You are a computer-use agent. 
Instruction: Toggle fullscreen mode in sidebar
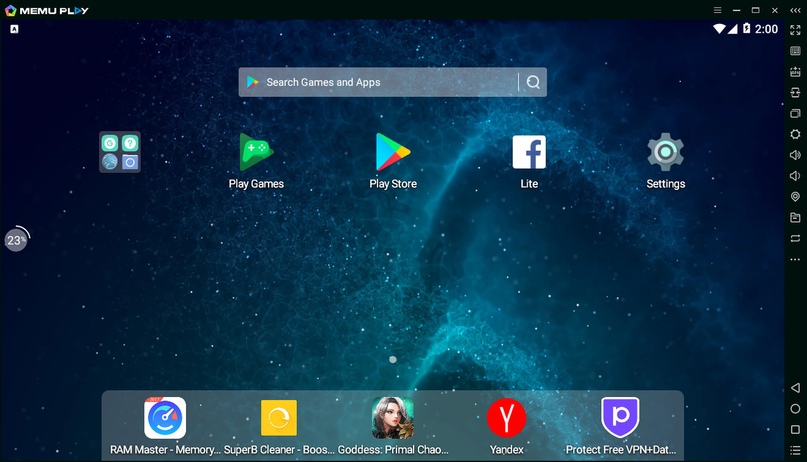pyautogui.click(x=795, y=29)
